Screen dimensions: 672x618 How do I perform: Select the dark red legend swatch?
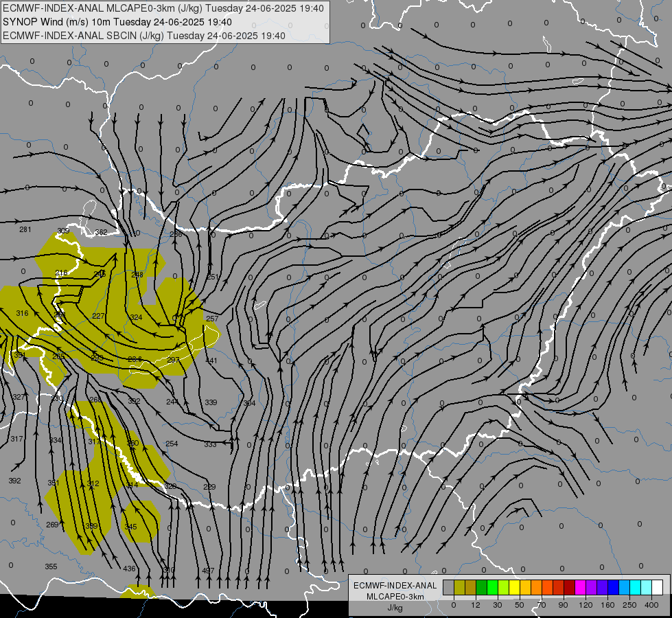point(569,587)
